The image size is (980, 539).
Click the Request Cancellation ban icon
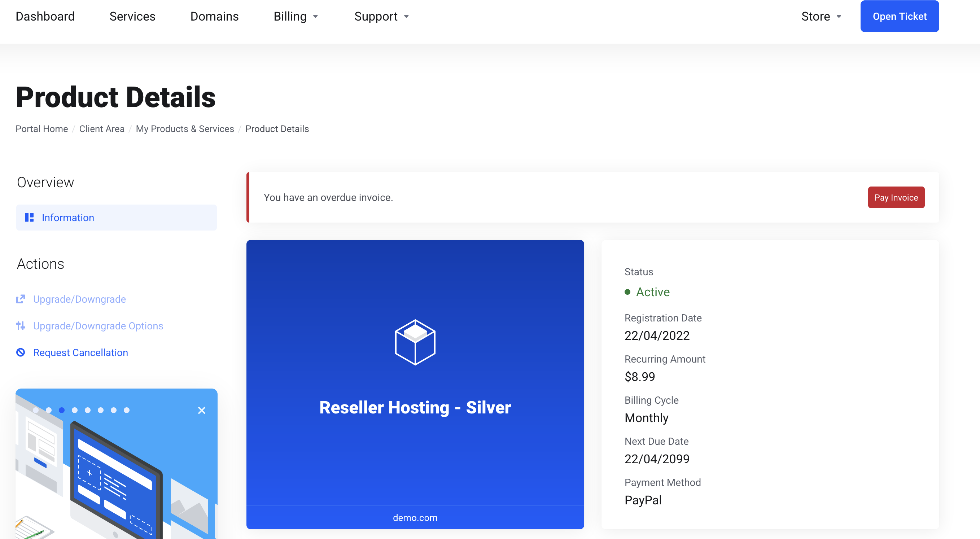pyautogui.click(x=21, y=352)
